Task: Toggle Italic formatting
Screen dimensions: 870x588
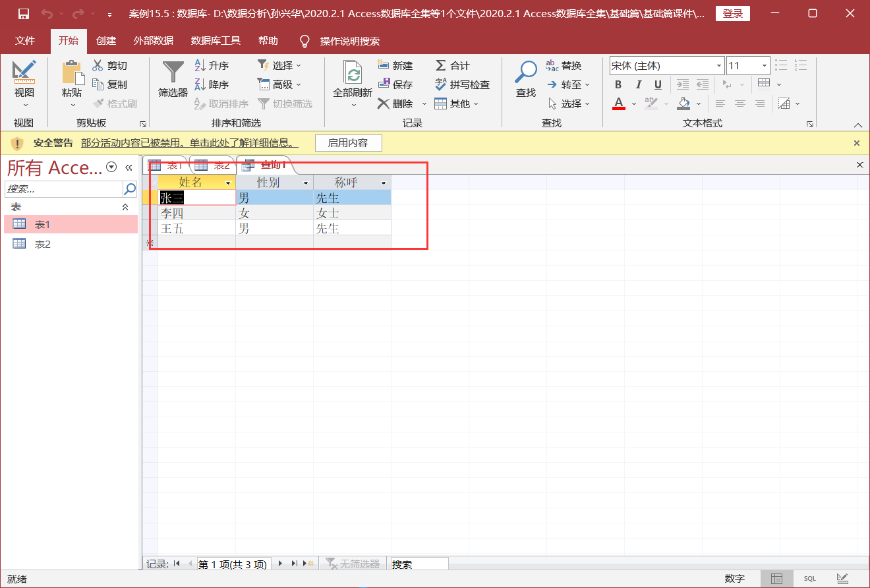Action: 638,84
